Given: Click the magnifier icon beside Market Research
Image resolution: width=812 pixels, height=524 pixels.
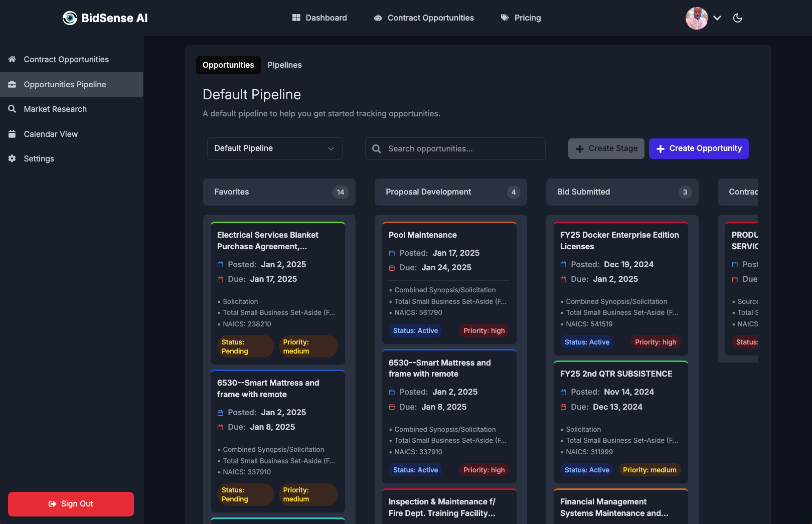Looking at the screenshot, I should tap(12, 109).
